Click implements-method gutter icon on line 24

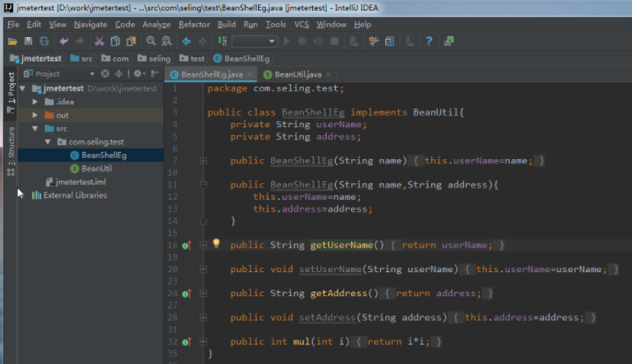tap(186, 293)
